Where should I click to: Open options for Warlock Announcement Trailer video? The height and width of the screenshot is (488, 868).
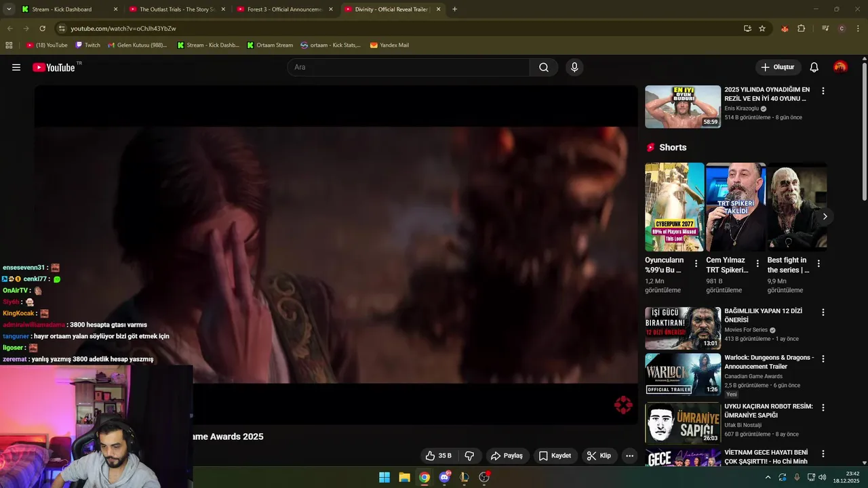823,359
